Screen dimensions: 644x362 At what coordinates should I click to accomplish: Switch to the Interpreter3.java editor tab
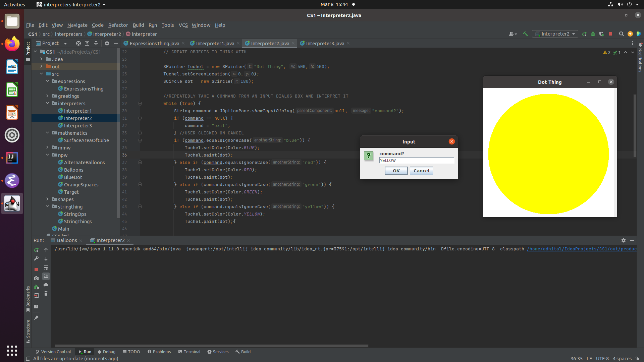(325, 43)
